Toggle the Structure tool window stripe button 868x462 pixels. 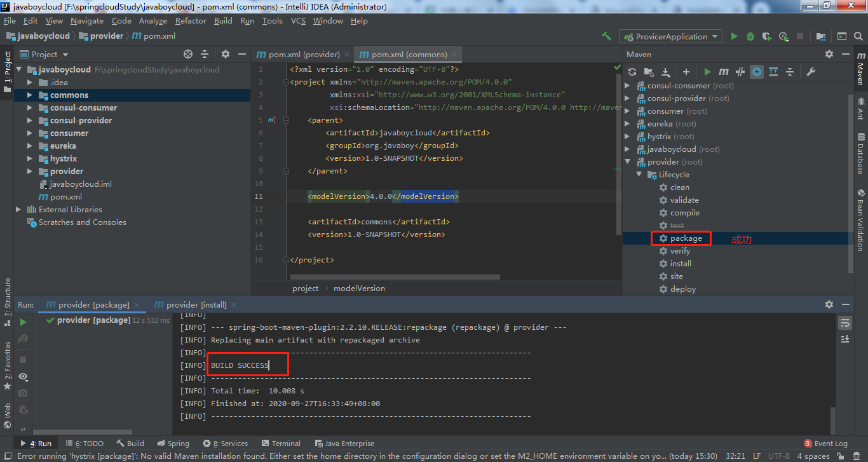point(7,302)
